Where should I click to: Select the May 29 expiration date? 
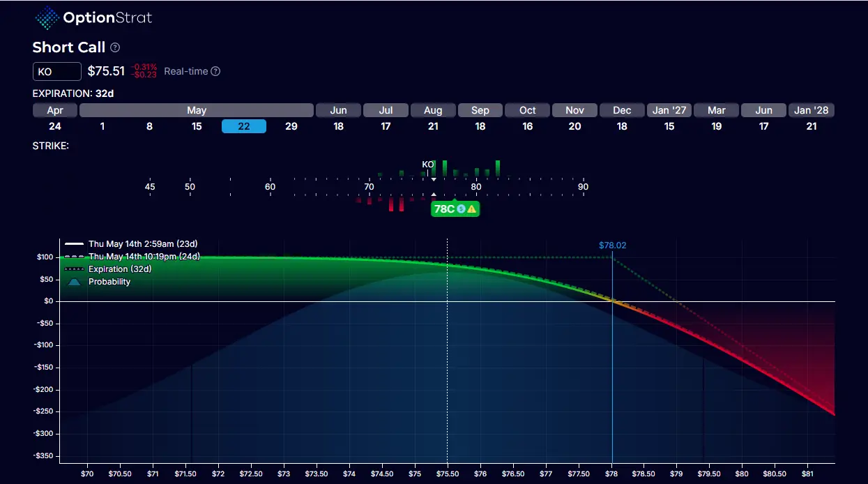point(291,126)
